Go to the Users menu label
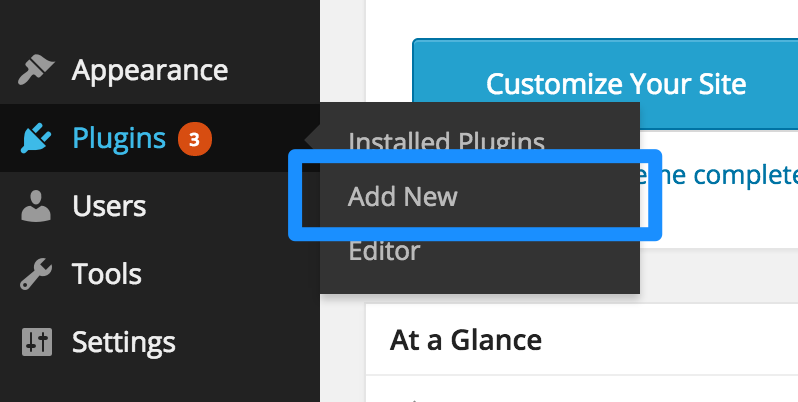798x402 pixels. click(109, 206)
